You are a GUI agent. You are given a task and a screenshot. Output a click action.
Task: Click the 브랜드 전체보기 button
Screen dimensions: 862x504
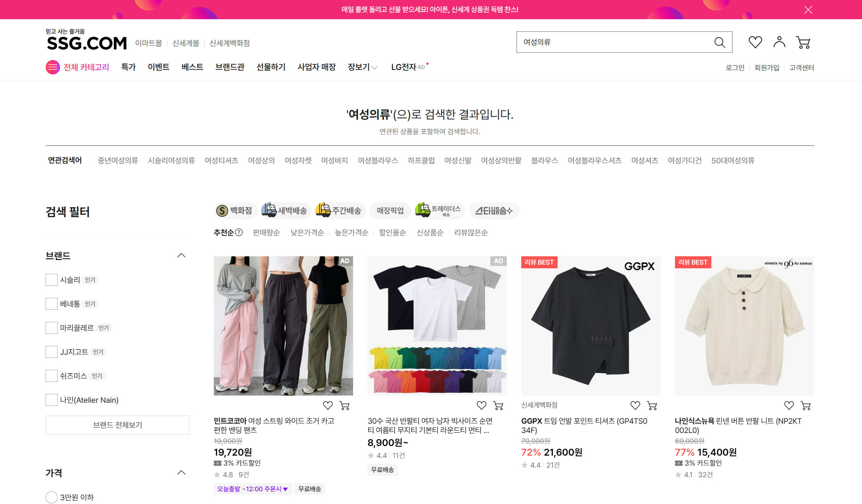(x=117, y=425)
